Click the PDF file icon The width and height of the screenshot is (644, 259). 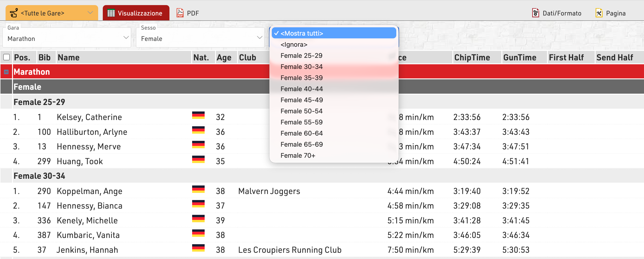click(x=180, y=13)
